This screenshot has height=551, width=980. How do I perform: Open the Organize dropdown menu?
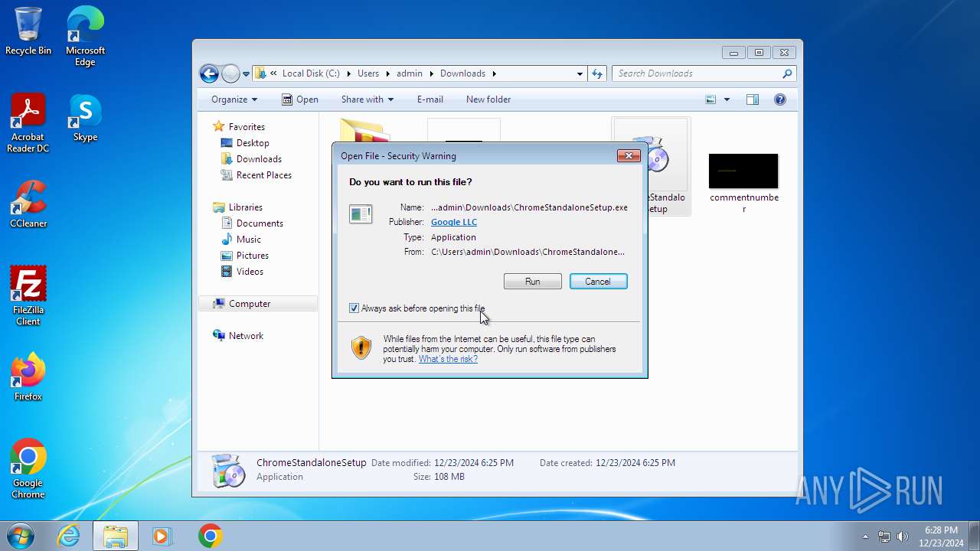click(234, 99)
